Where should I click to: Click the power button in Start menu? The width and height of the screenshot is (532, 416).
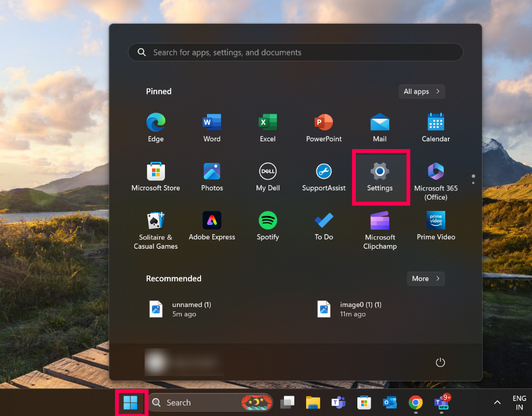(x=440, y=363)
